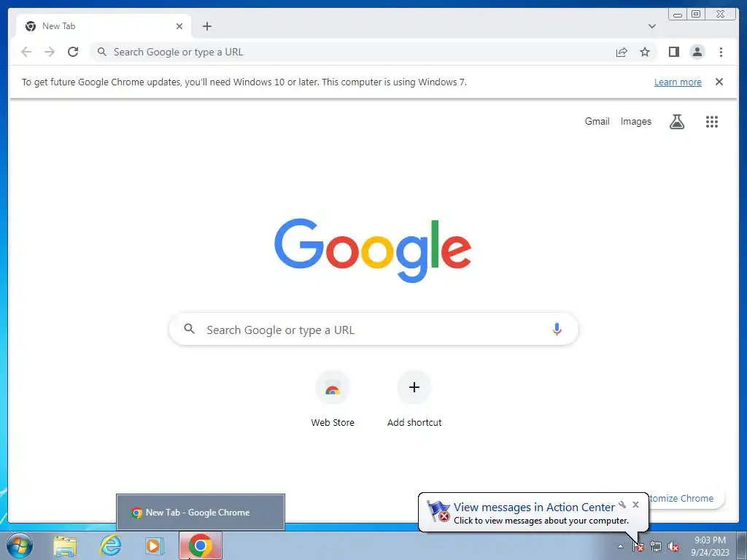Reload the current page
The width and height of the screenshot is (747, 560).
(73, 52)
